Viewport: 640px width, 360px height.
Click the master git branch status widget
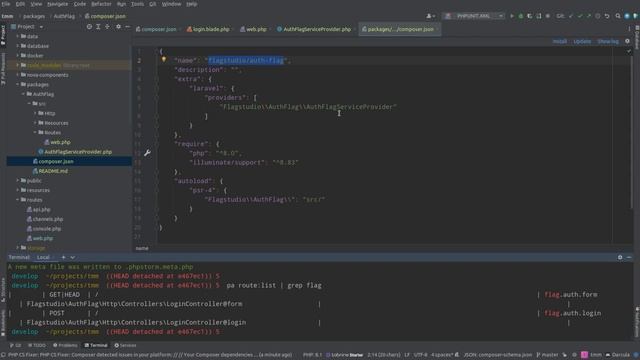[x=547, y=355]
